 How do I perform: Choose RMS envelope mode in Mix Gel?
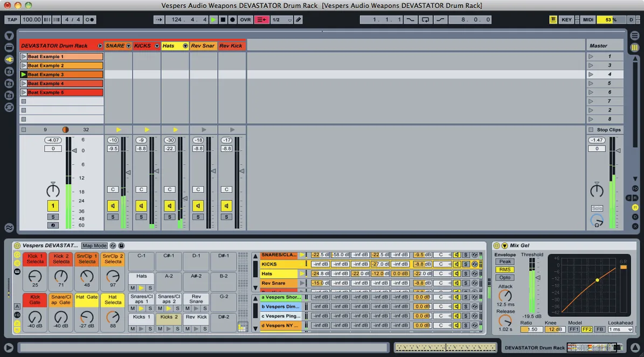505,270
